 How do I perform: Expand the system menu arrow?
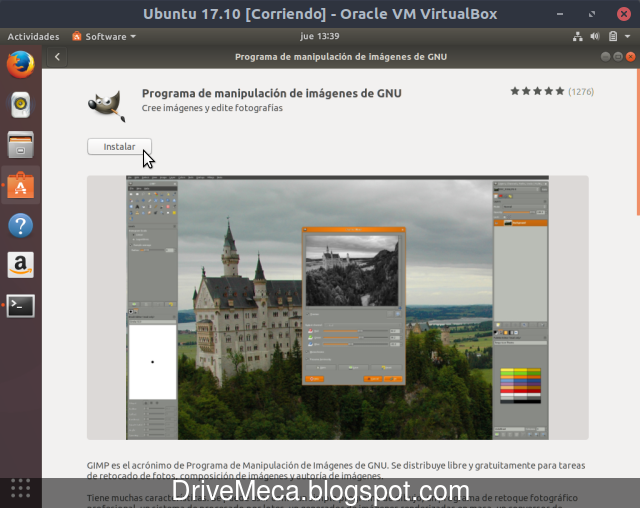tap(628, 37)
